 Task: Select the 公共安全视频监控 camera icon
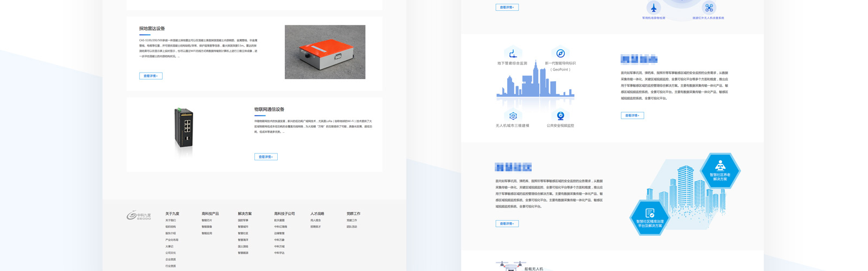[x=560, y=116]
